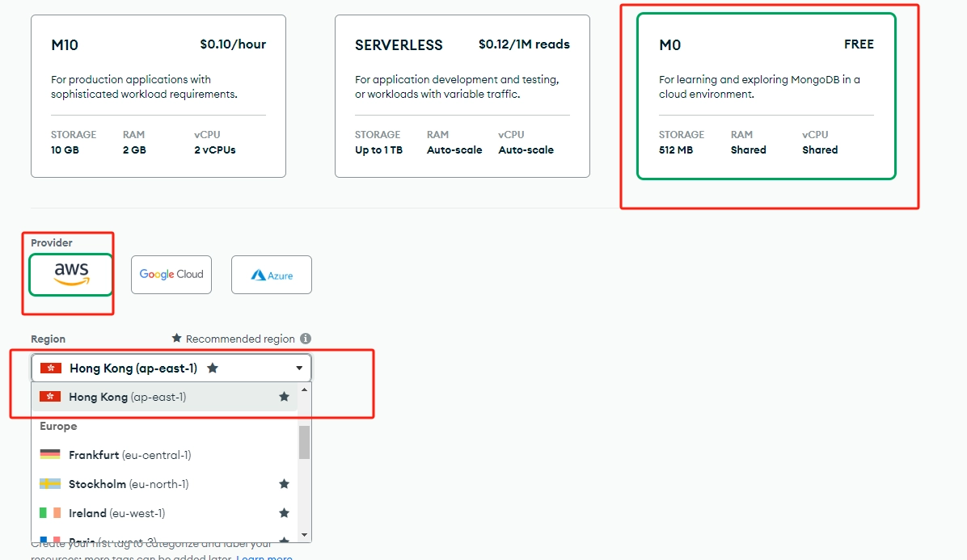Click the star on the Hong Kong list row
This screenshot has width=967, height=560.
[285, 397]
